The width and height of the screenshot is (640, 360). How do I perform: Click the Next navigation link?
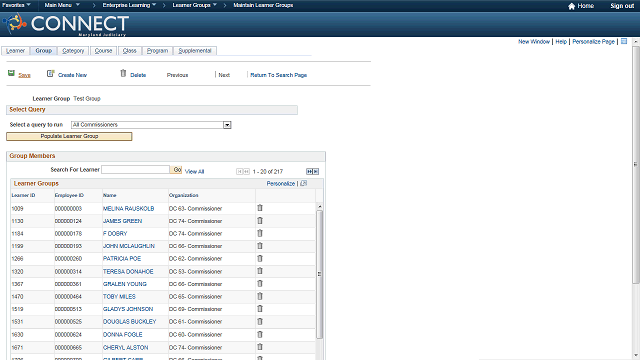pos(224,75)
